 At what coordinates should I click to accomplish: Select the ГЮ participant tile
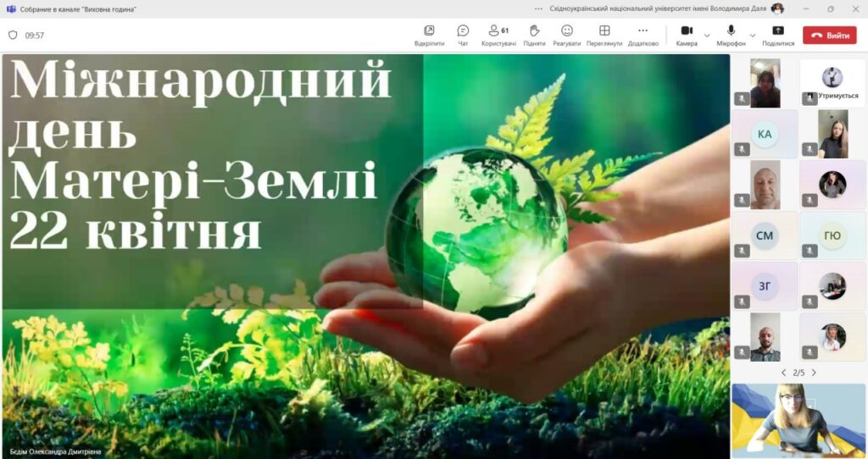(x=832, y=235)
